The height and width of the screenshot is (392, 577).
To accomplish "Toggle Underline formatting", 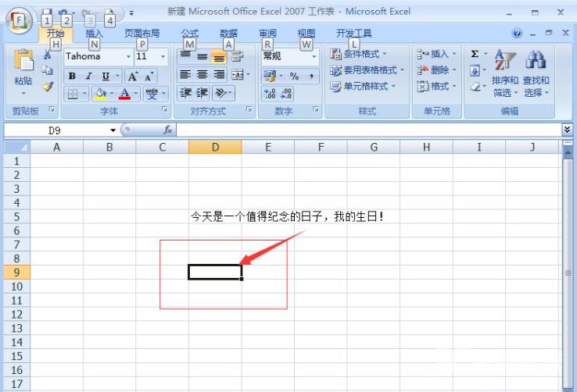I will [106, 77].
